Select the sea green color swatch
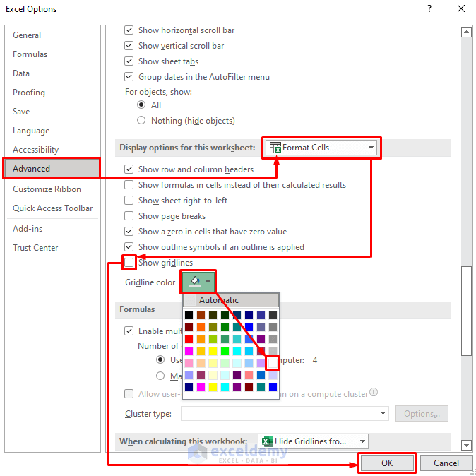The height and width of the screenshot is (476, 476). [225, 339]
